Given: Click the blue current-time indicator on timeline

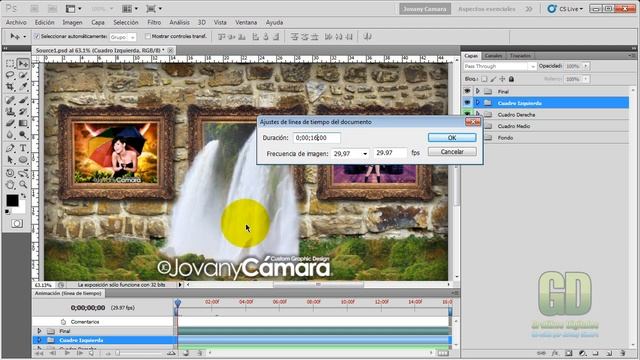Looking at the screenshot, I should pyautogui.click(x=178, y=303).
